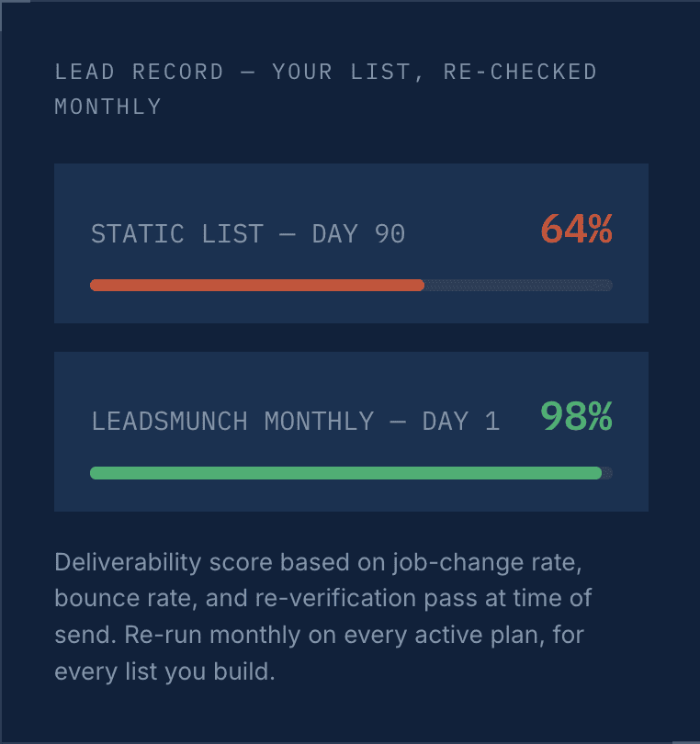Viewport: 700px width, 744px height.
Task: Click the gray unfilled tip of the green bar
Action: [607, 473]
